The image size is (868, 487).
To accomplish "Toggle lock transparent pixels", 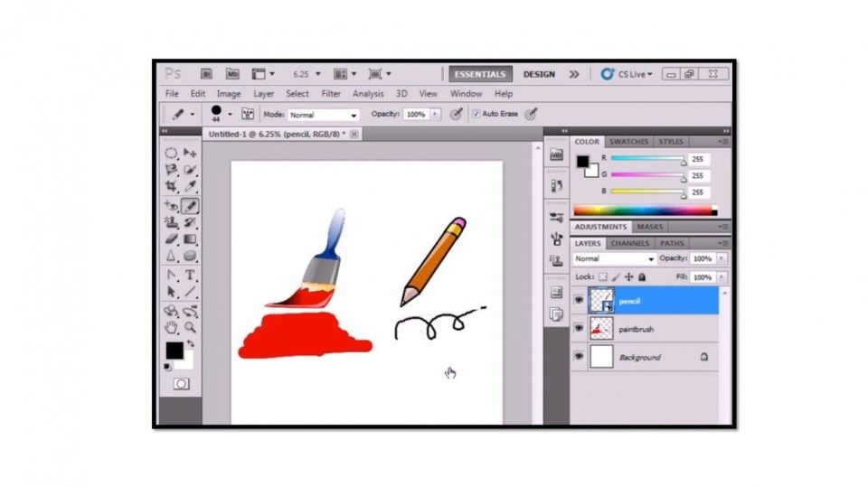I will click(603, 276).
